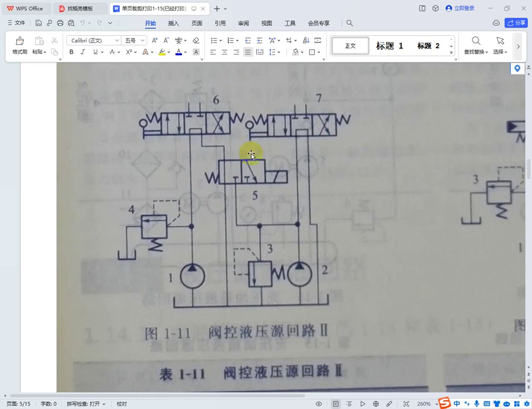532x409 pixels.
Task: Click the font color red A swatch
Action: click(179, 52)
